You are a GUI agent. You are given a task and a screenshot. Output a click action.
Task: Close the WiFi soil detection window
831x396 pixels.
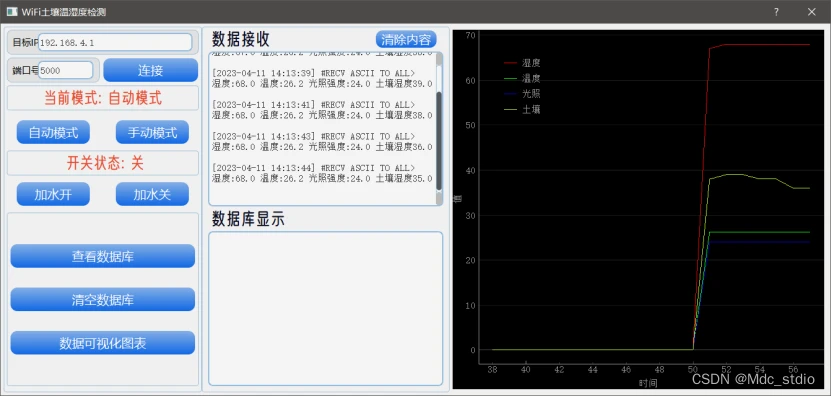811,12
